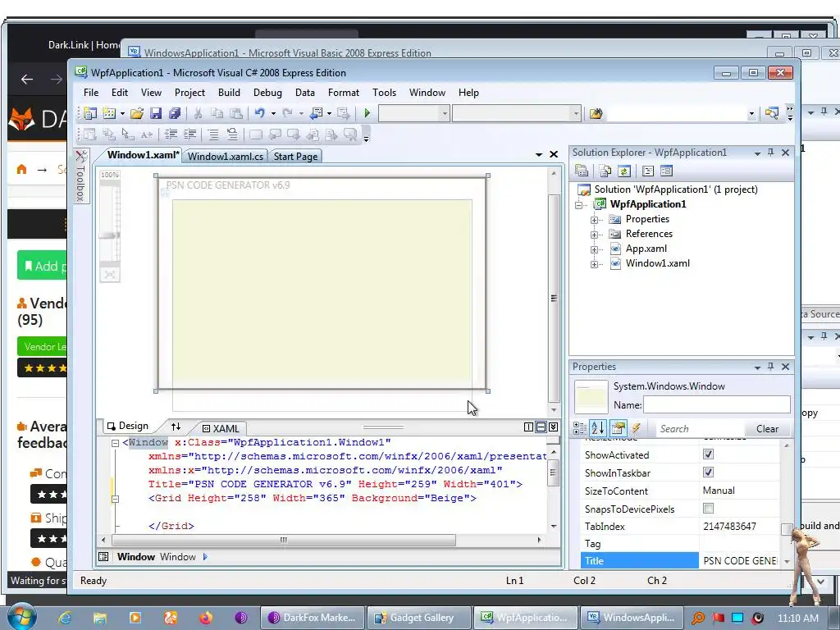
Task: Toggle auto-hide pin on Properties panel
Action: coord(771,367)
